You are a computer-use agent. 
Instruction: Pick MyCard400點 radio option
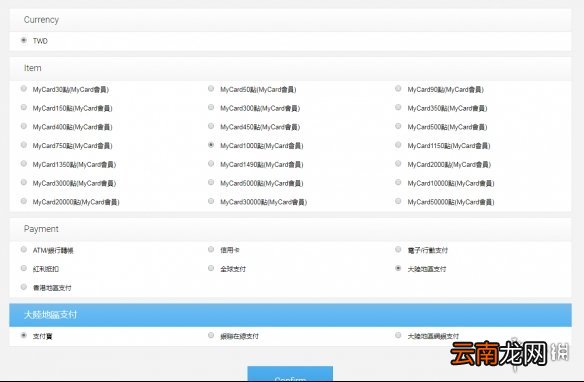(x=24, y=126)
